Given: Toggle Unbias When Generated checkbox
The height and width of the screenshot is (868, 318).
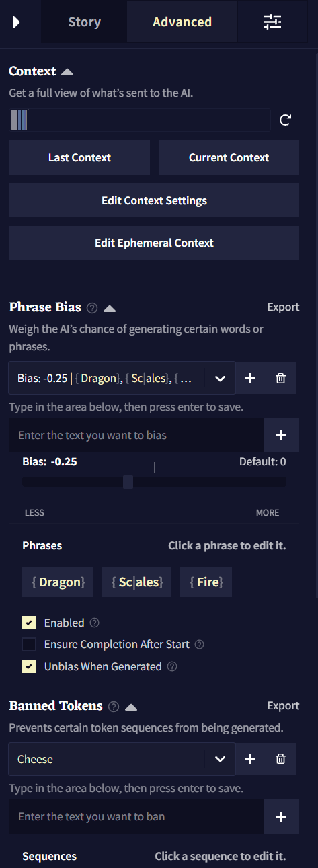Looking at the screenshot, I should [29, 666].
